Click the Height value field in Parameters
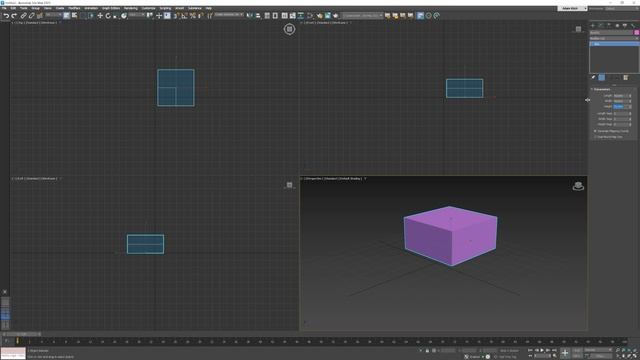This screenshot has width=640, height=360. 620,107
